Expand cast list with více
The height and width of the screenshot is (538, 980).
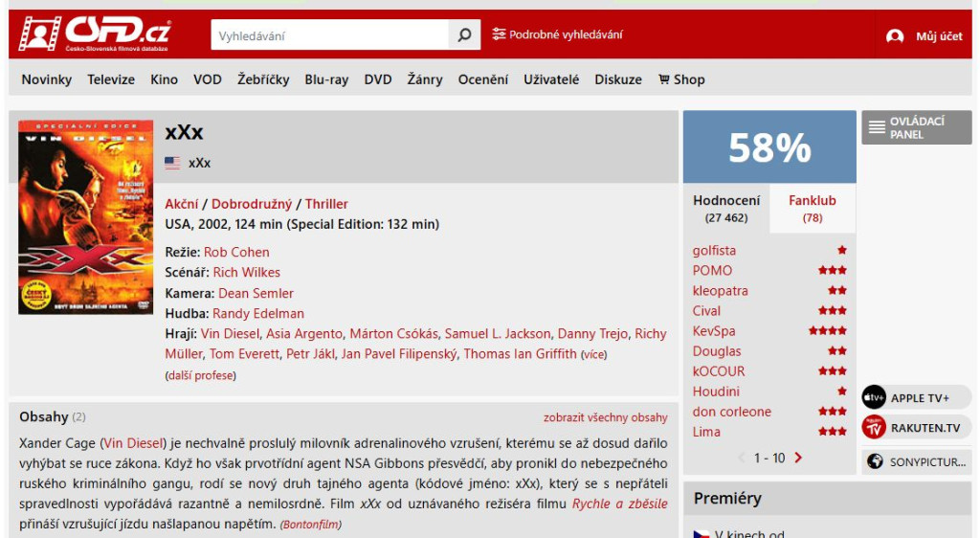coord(593,354)
